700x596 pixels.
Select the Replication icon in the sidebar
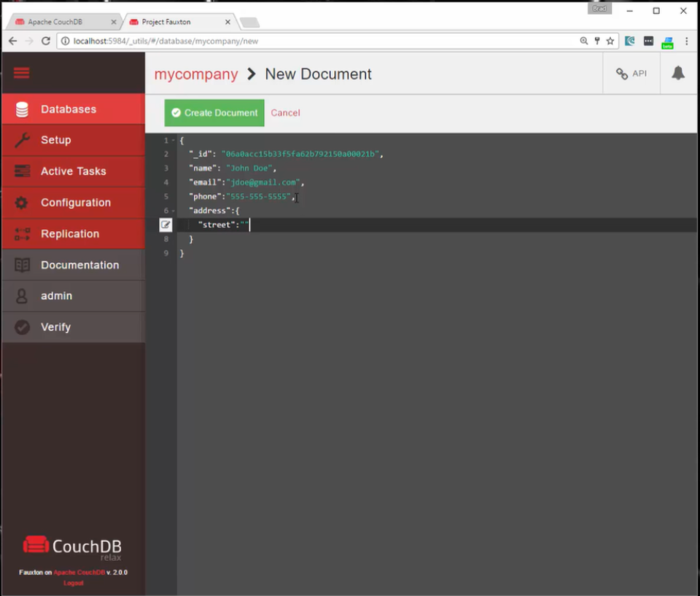[x=23, y=233]
